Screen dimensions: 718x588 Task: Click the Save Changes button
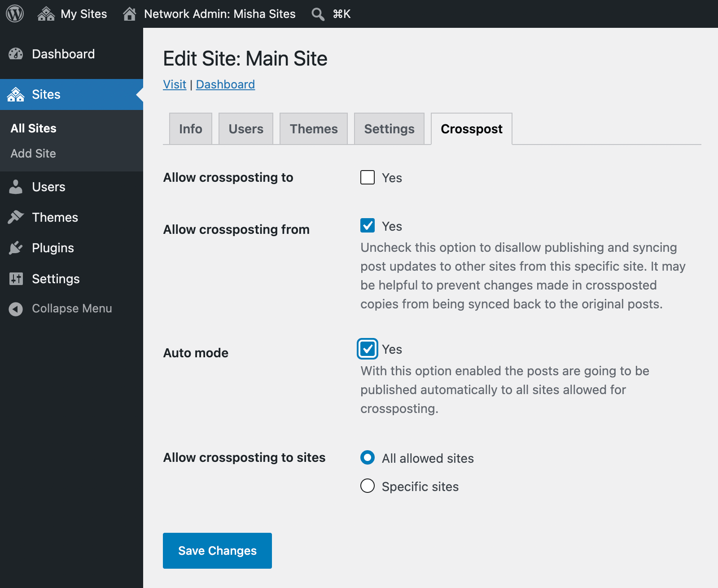217,551
